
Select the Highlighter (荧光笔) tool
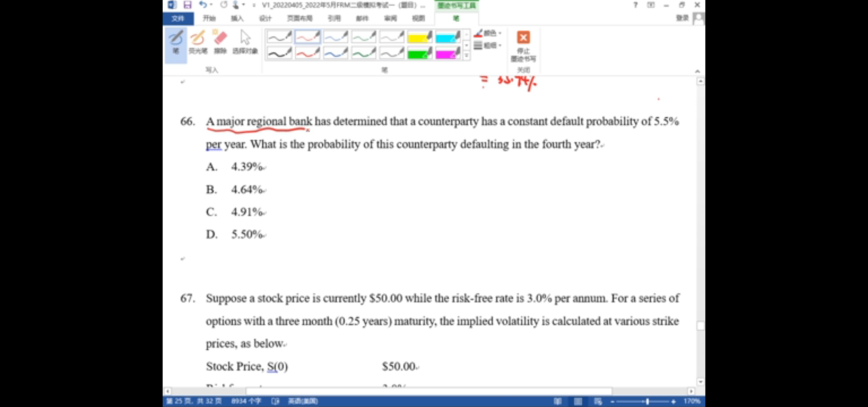point(198,43)
